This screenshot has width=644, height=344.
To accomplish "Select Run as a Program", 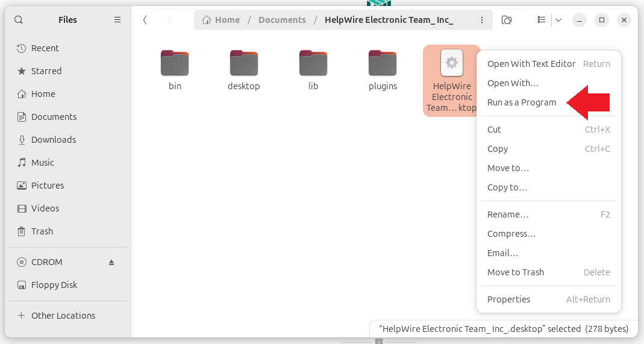I will pyautogui.click(x=549, y=102).
